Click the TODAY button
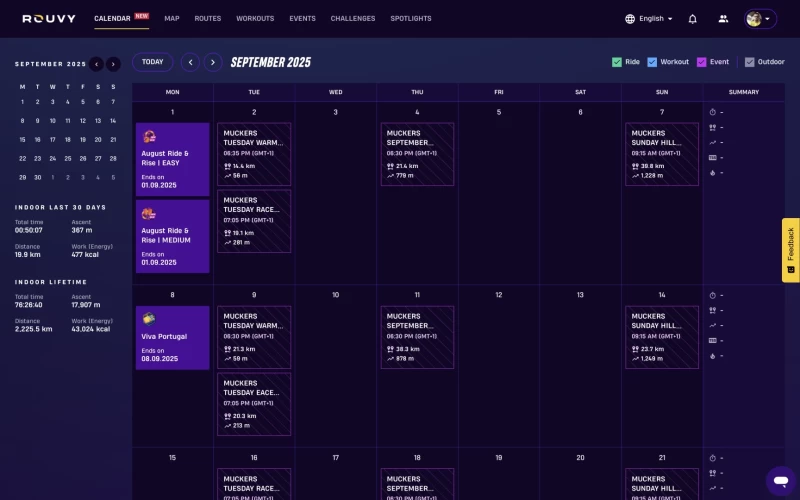The height and width of the screenshot is (500, 800). coord(153,62)
